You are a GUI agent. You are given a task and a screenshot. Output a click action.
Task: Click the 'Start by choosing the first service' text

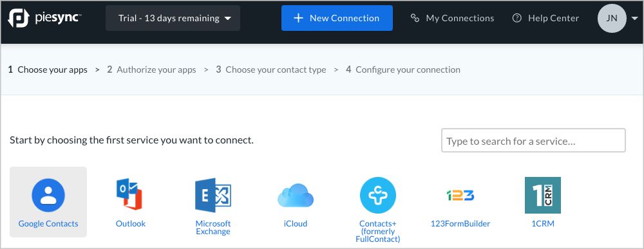coord(131,140)
